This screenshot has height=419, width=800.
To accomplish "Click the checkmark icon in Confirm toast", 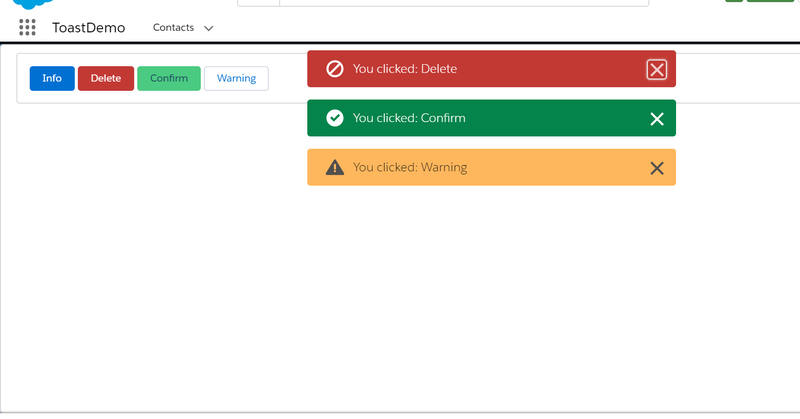I will pyautogui.click(x=335, y=118).
